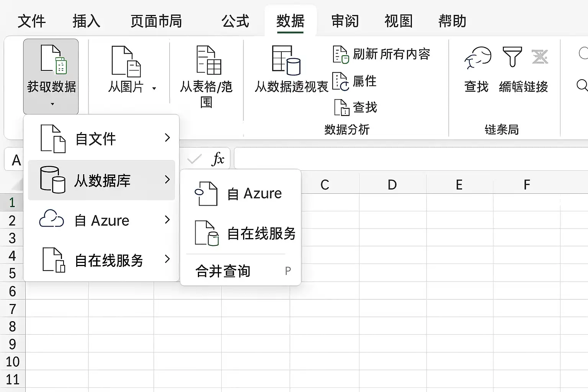
Task: Select row 11 header
Action: point(12,379)
